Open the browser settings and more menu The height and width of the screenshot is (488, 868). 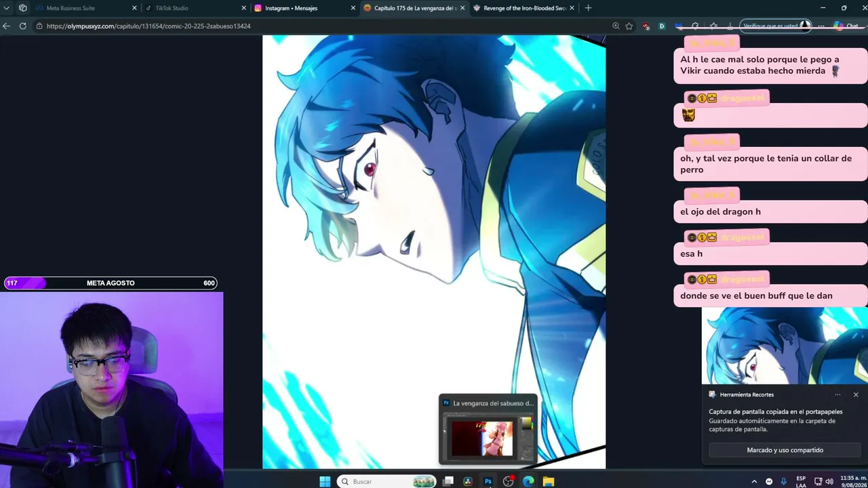[821, 26]
